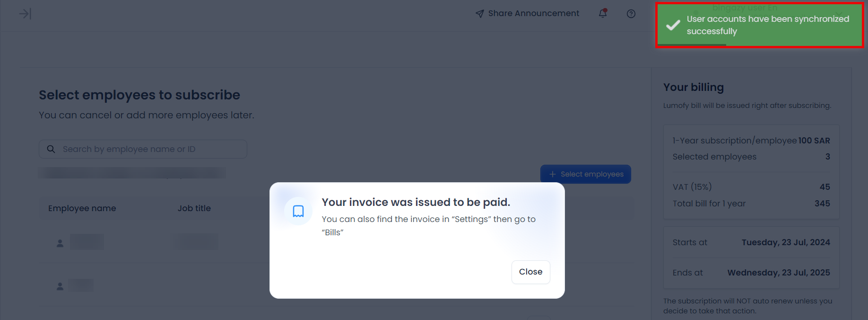The height and width of the screenshot is (320, 868).
Task: Click the Employee name column header
Action: [x=82, y=208]
